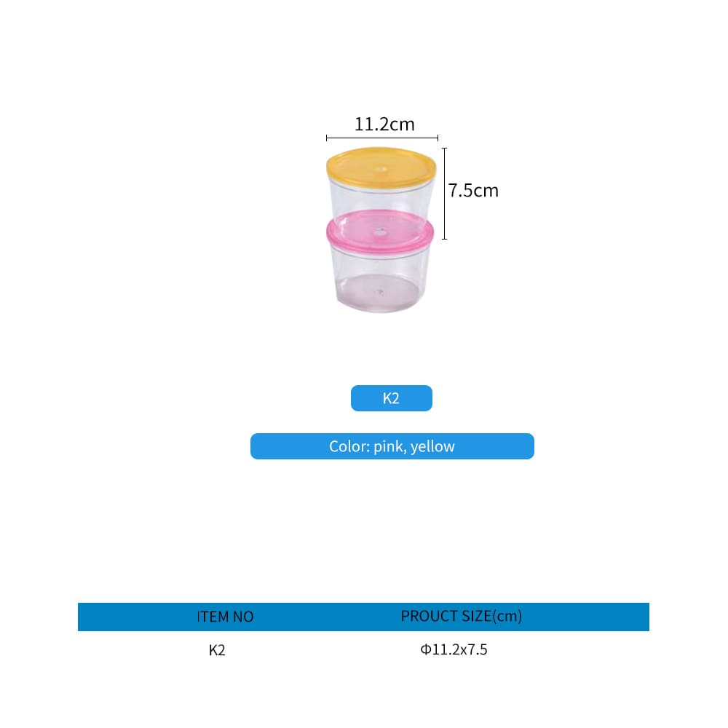Click the letters "cm" in the 7.5cm label
The width and height of the screenshot is (728, 728).
click(x=486, y=191)
